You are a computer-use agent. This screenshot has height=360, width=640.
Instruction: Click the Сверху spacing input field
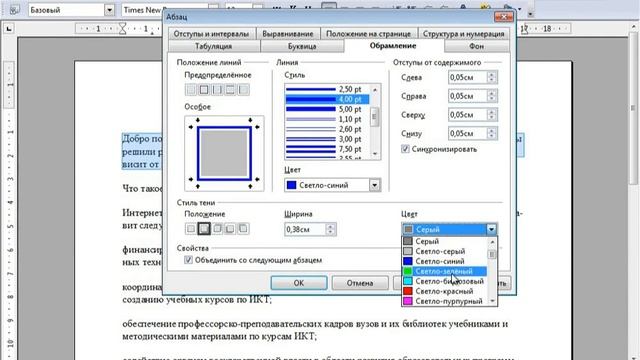pyautogui.click(x=467, y=115)
